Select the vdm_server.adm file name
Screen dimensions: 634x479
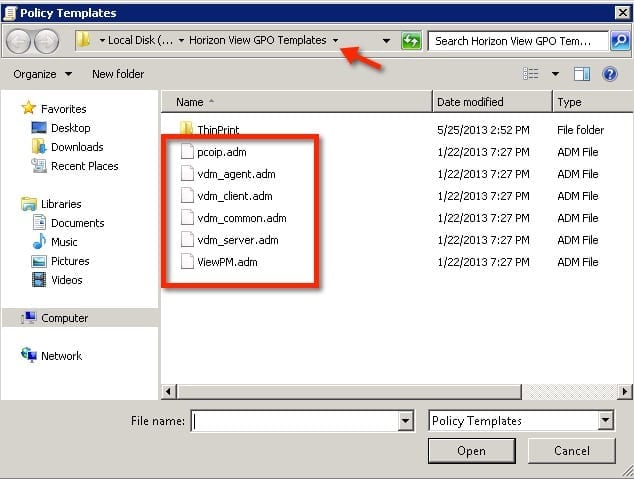[x=238, y=240]
